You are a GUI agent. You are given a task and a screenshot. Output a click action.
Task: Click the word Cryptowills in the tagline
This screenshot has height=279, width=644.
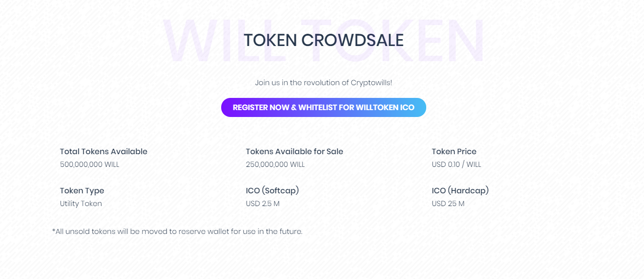[371, 83]
